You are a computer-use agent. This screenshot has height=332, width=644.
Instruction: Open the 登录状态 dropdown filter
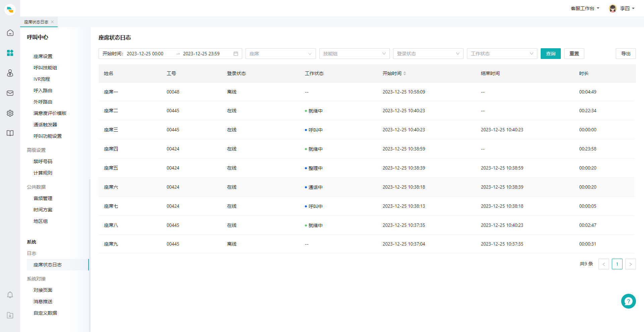[428, 54]
